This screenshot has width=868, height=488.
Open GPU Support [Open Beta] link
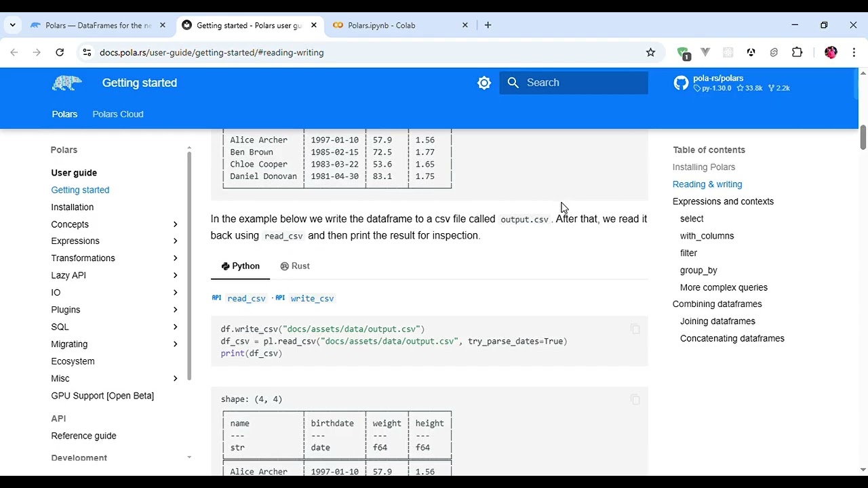coord(102,396)
